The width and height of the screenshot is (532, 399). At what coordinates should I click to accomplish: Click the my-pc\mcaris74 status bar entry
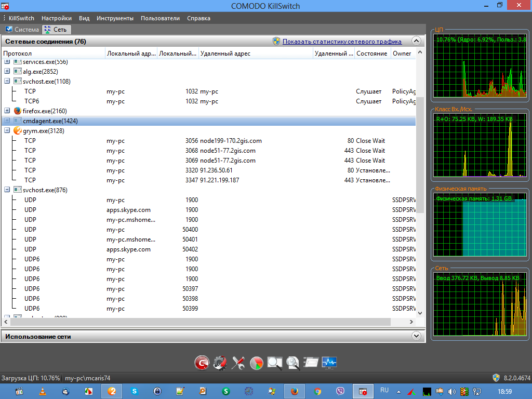pyautogui.click(x=87, y=378)
